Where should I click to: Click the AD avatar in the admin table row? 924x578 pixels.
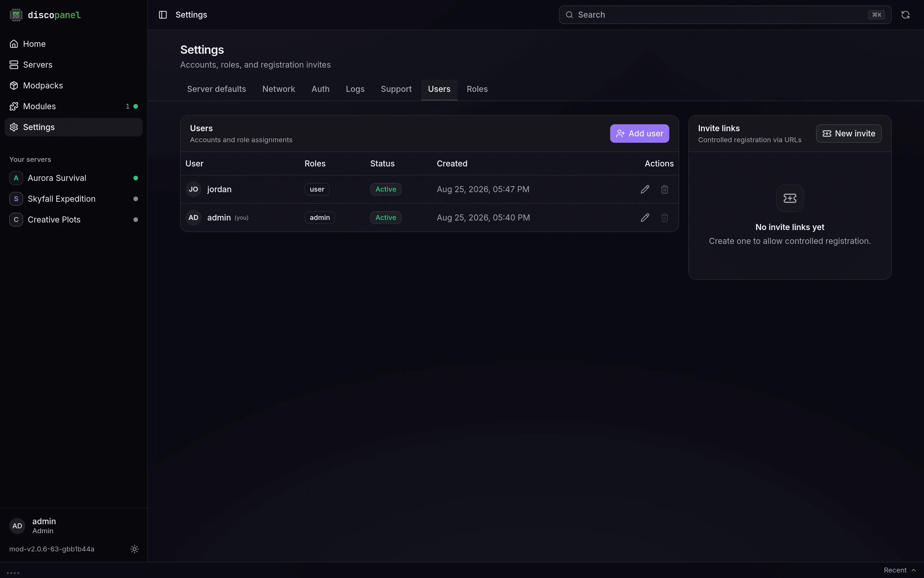point(193,218)
